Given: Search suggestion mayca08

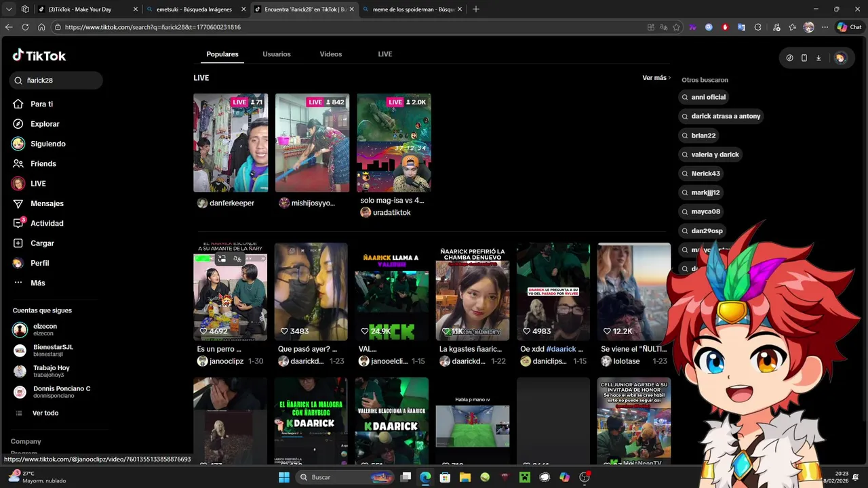Looking at the screenshot, I should point(701,211).
